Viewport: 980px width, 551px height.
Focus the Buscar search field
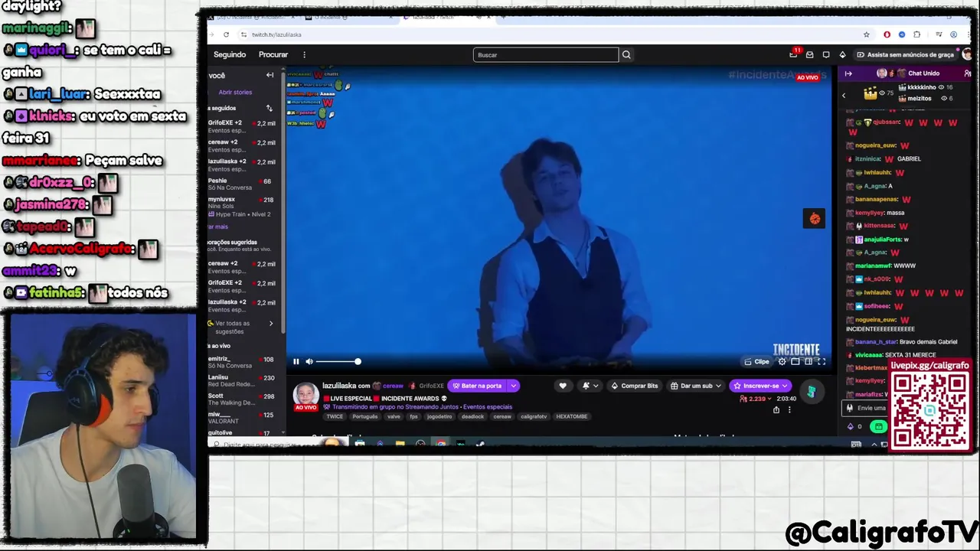pyautogui.click(x=546, y=54)
